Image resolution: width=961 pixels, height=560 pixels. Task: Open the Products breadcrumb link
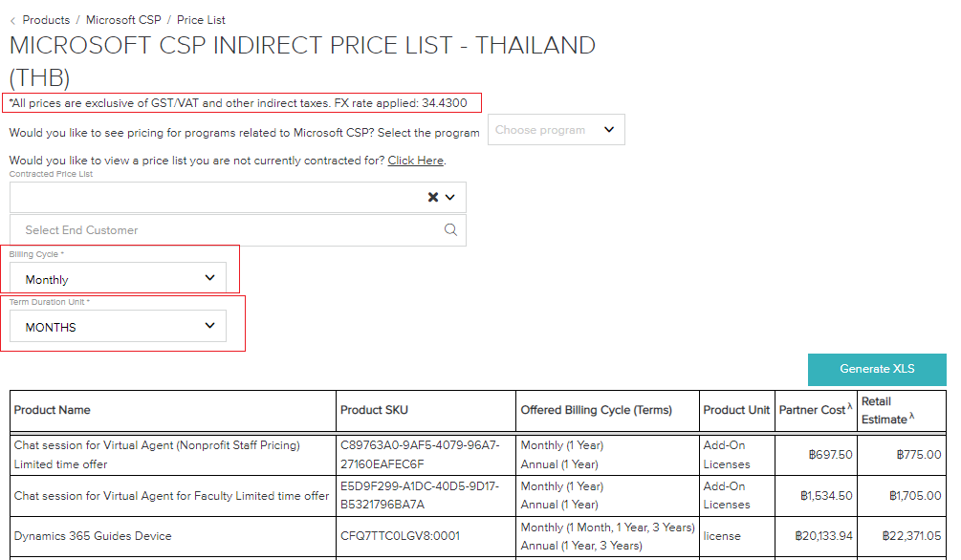pos(46,20)
